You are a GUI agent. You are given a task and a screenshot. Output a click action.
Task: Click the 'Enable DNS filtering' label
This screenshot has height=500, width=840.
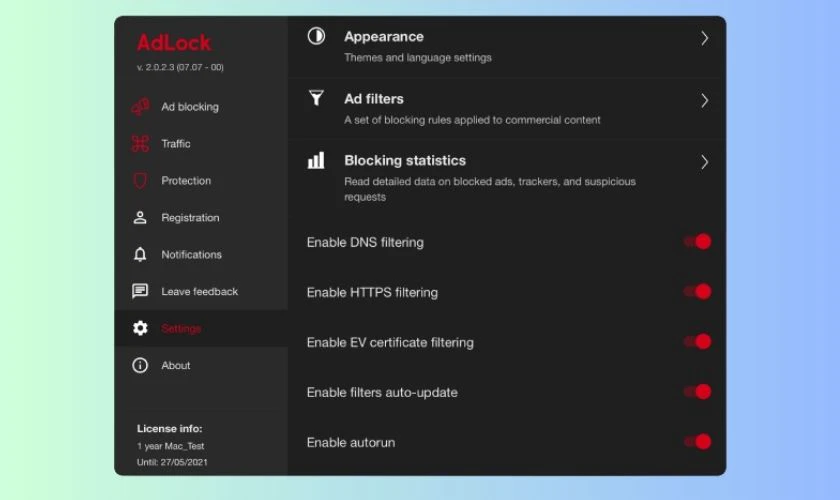[365, 242]
